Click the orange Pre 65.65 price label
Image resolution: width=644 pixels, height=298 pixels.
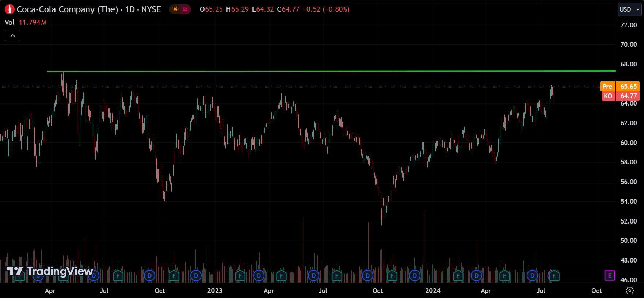coord(620,87)
